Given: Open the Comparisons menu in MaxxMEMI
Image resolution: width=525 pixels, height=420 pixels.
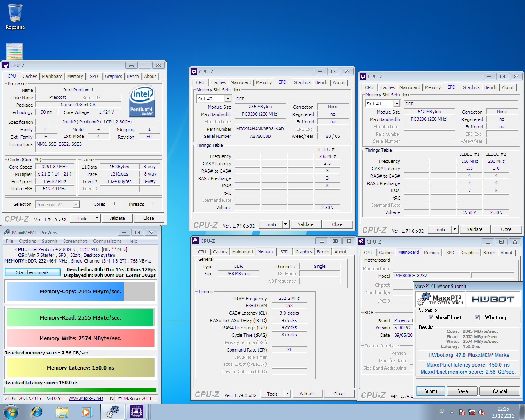Looking at the screenshot, I should 107,241.
